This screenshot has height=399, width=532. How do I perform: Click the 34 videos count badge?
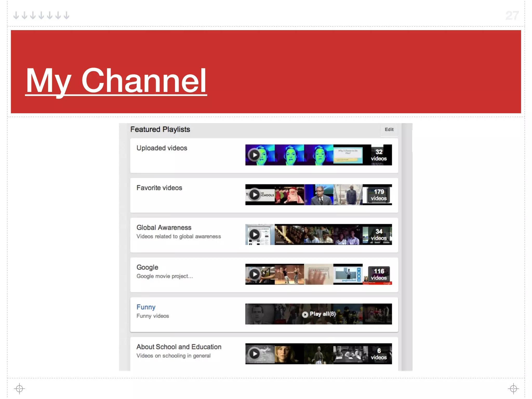[x=378, y=235]
